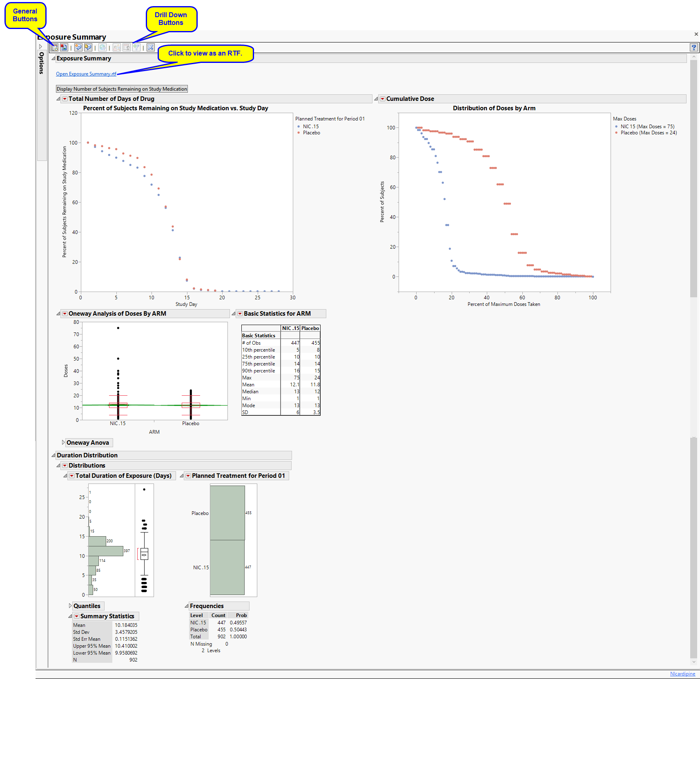Expand the Options panel using its arrow
Viewport: 700px width, 780px height.
tap(40, 47)
